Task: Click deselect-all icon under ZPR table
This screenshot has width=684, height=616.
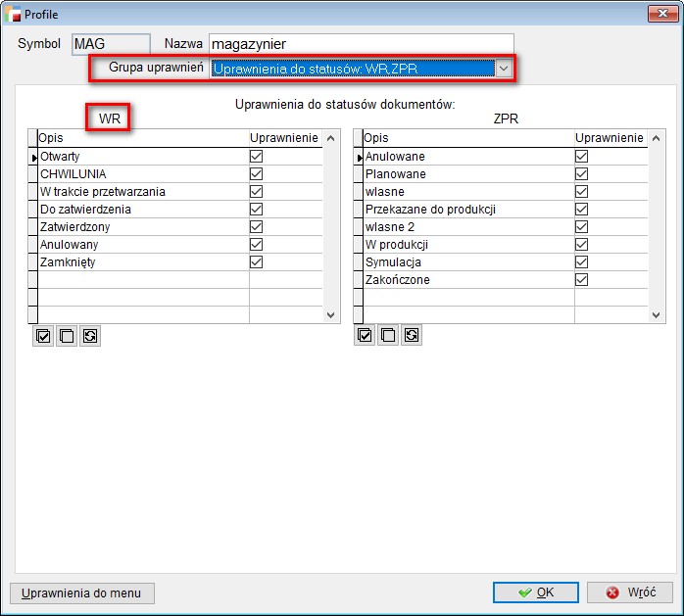Action: point(388,336)
